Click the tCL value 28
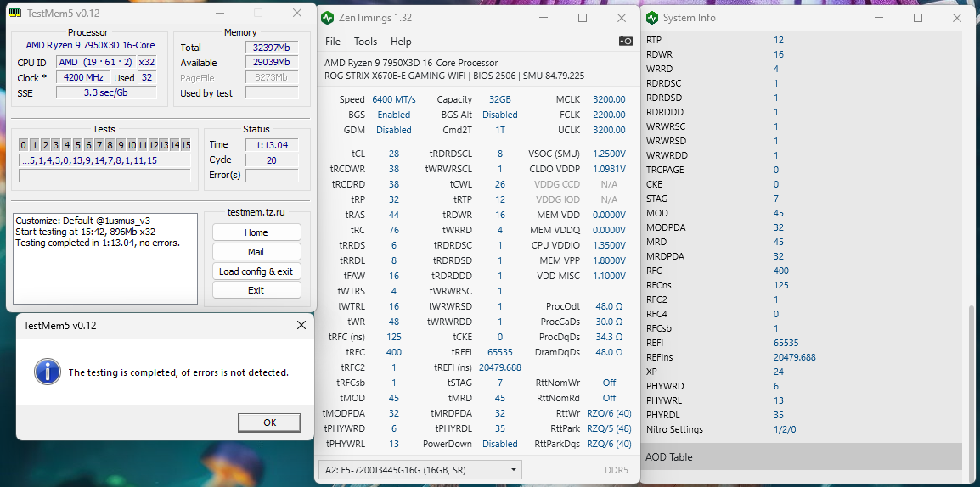This screenshot has width=980, height=487. [x=394, y=154]
